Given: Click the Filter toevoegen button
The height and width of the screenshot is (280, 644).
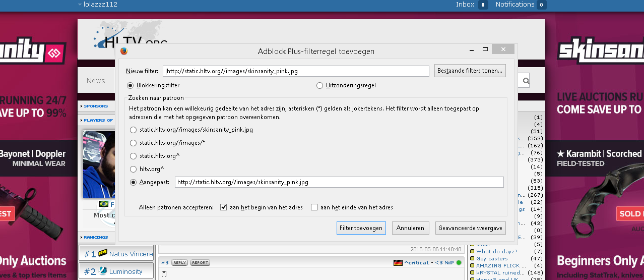Looking at the screenshot, I should click(361, 228).
